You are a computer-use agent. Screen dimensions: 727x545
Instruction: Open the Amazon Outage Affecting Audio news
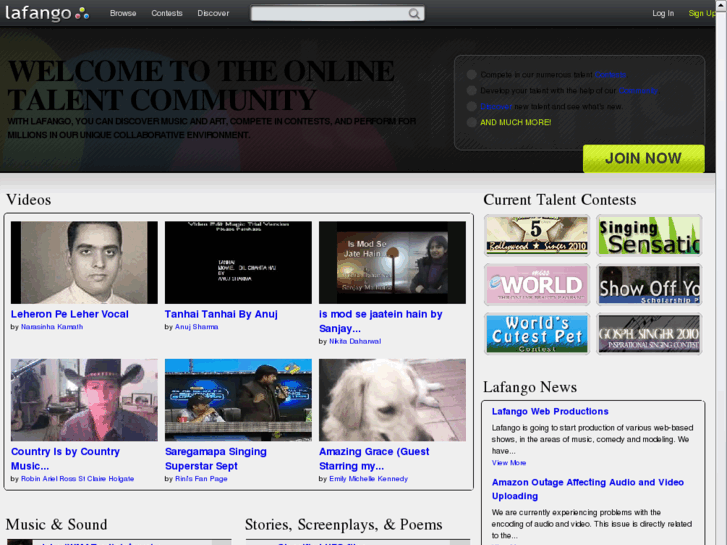click(x=587, y=489)
